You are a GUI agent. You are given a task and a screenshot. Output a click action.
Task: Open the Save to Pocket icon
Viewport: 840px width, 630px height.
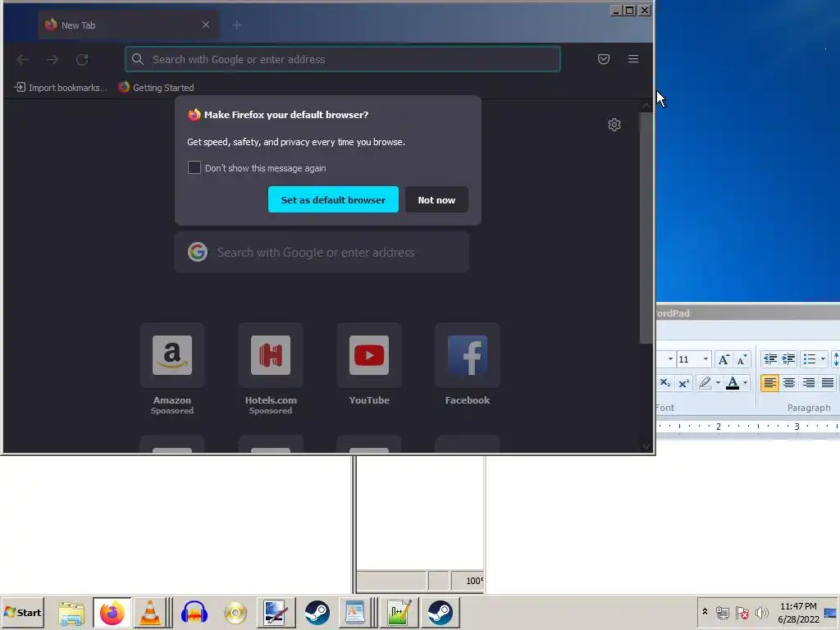pyautogui.click(x=604, y=59)
